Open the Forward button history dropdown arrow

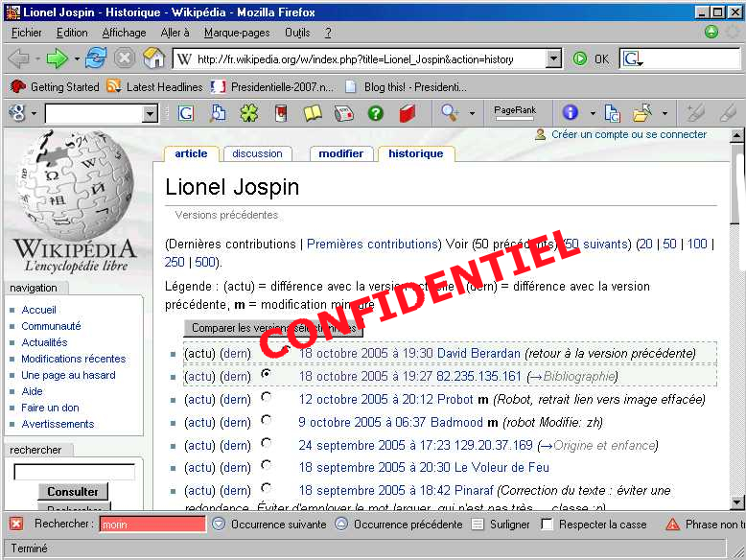click(x=77, y=59)
